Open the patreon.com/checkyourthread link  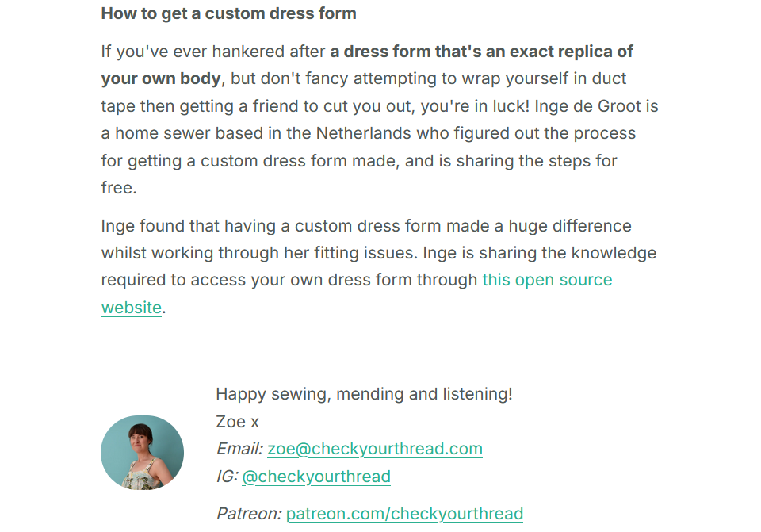pyautogui.click(x=404, y=514)
